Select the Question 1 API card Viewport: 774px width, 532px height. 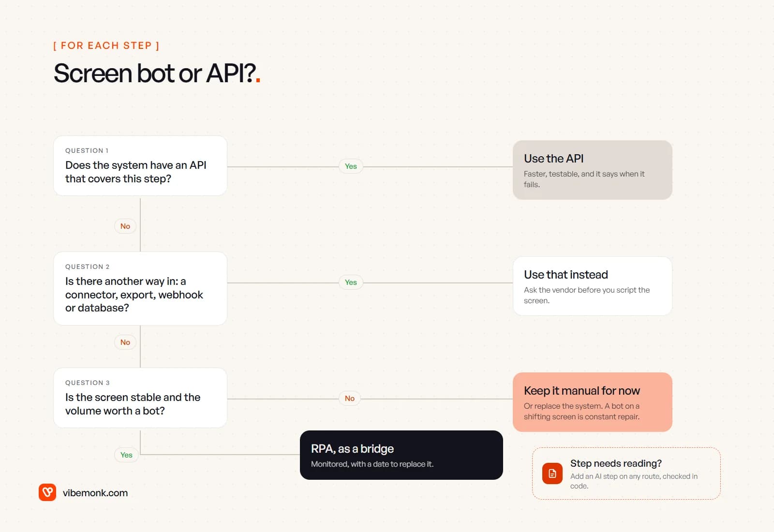(140, 166)
